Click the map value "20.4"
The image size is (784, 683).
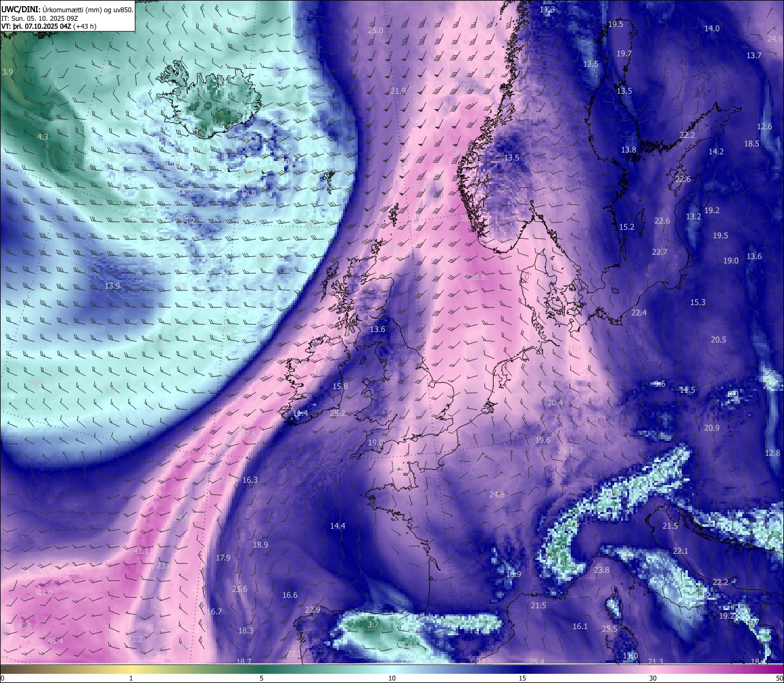tap(555, 403)
